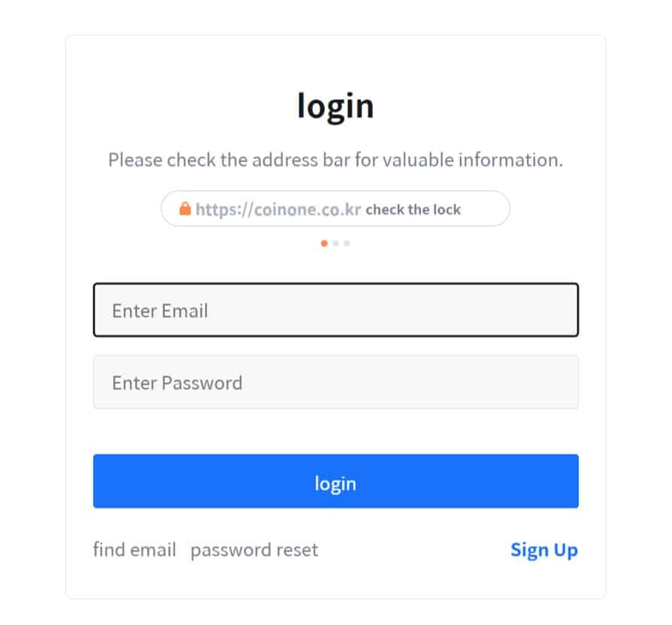Click the rounded address bar capsule
672x625 pixels.
[x=335, y=209]
